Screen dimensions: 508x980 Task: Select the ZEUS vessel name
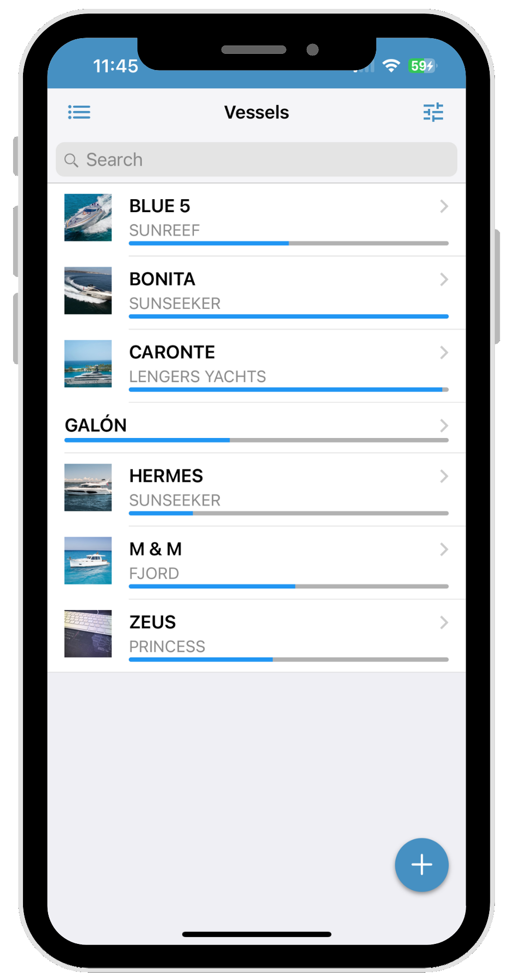coord(153,622)
